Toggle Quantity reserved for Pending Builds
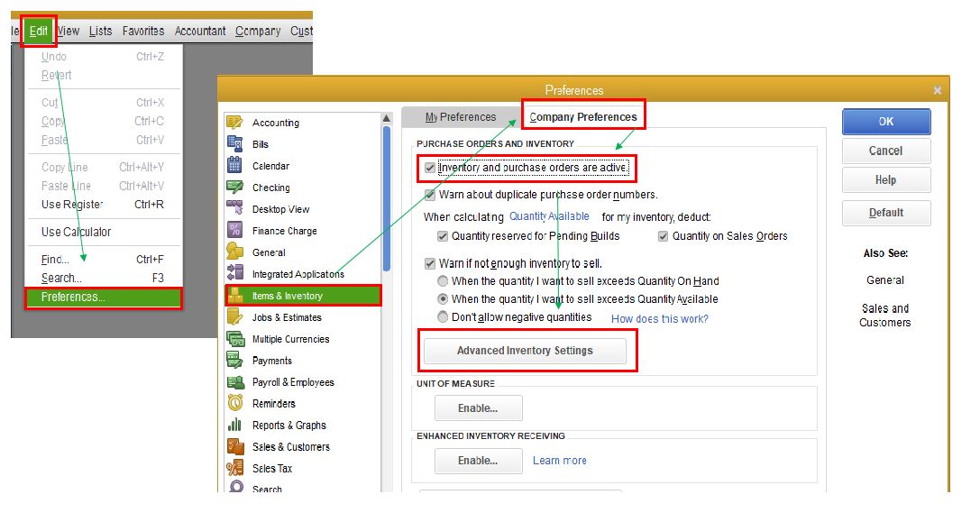Image resolution: width=980 pixels, height=522 pixels. pos(443,236)
